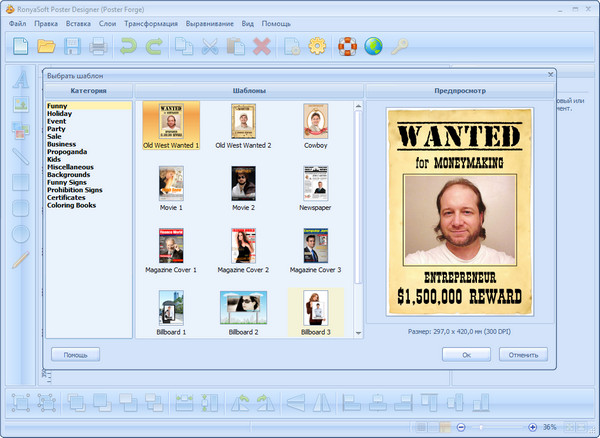The image size is (600, 438).
Task: Click the Print toolbar icon
Action: pyautogui.click(x=98, y=45)
